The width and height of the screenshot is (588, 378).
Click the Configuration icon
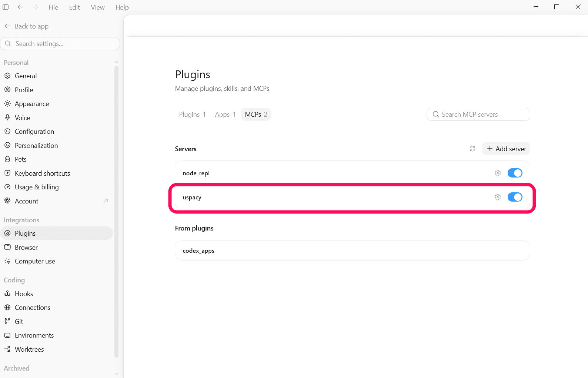point(7,132)
